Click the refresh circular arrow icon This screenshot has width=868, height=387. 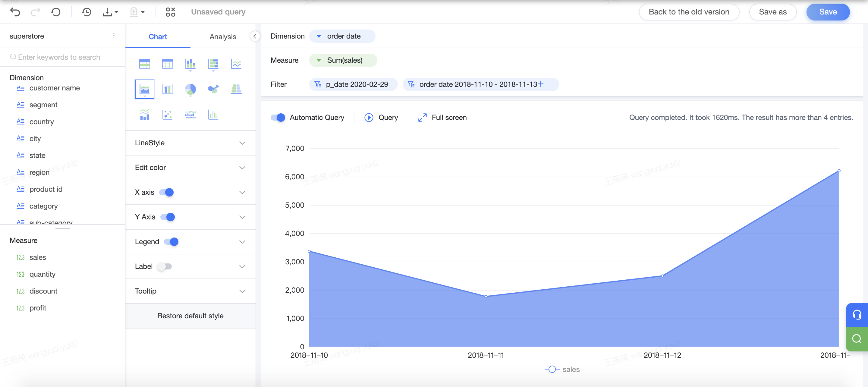(x=56, y=12)
